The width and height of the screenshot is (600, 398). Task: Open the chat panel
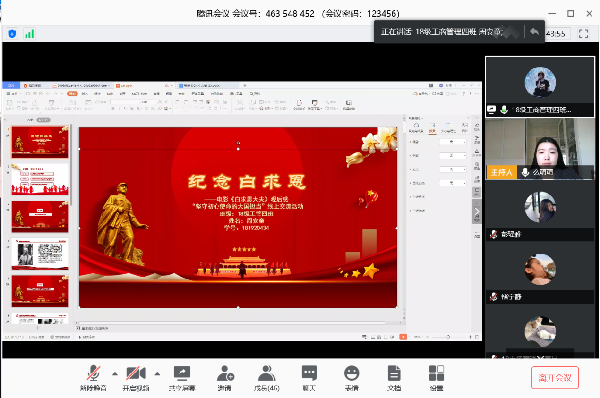[x=309, y=378]
